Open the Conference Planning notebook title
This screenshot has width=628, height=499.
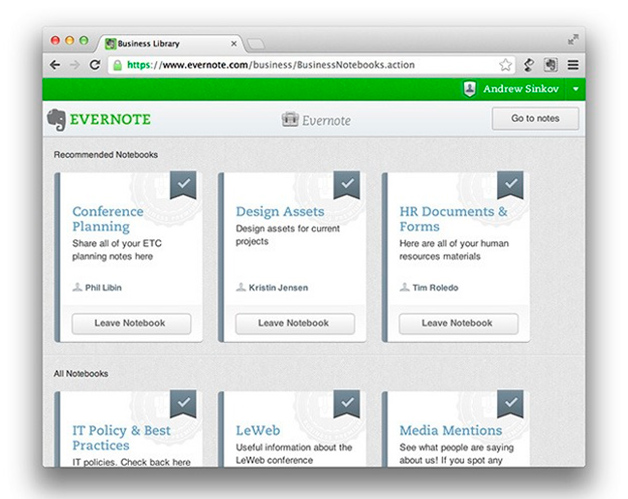(108, 219)
